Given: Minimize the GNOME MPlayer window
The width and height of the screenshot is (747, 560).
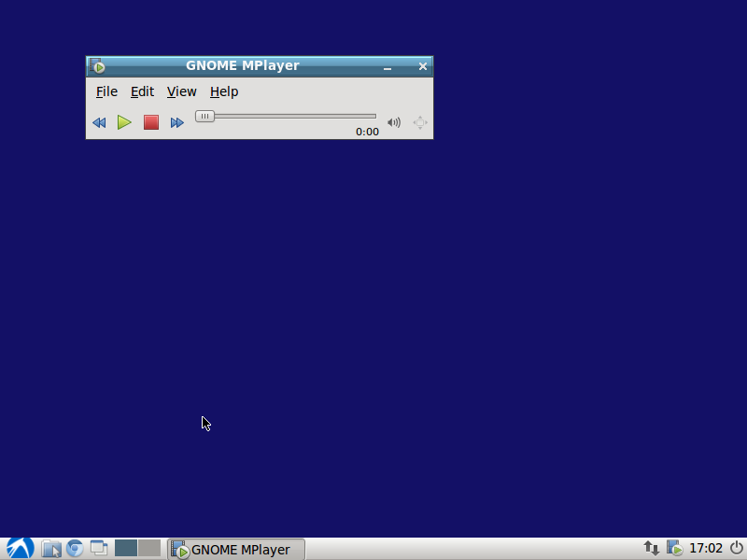Looking at the screenshot, I should click(x=388, y=66).
